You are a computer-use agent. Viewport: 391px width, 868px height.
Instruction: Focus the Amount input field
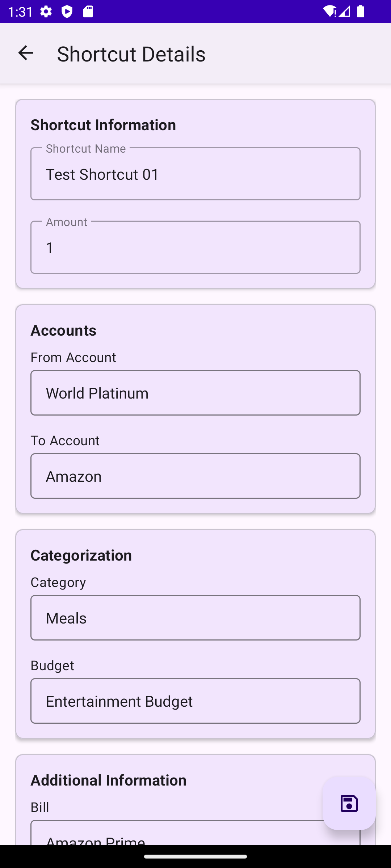pyautogui.click(x=195, y=247)
